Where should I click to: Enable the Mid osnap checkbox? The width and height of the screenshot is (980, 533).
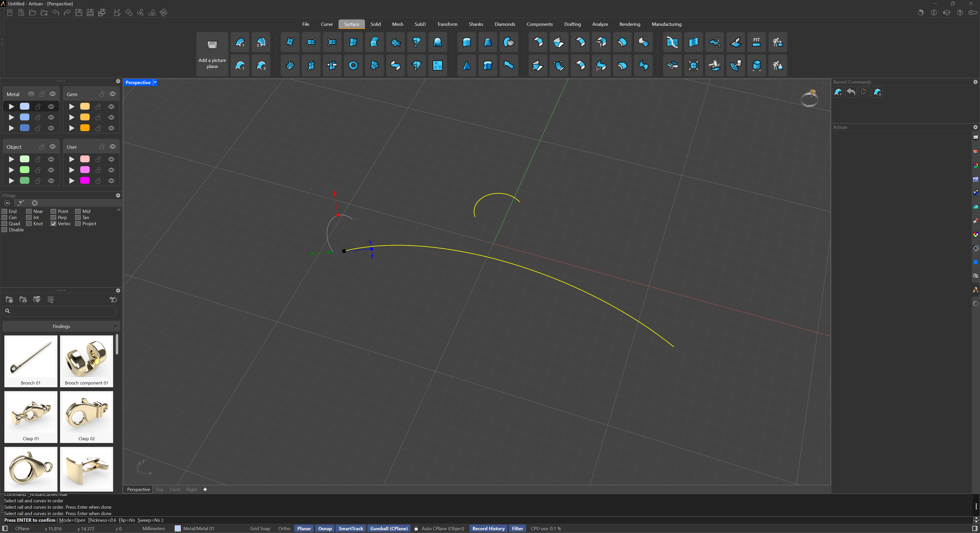pos(78,211)
